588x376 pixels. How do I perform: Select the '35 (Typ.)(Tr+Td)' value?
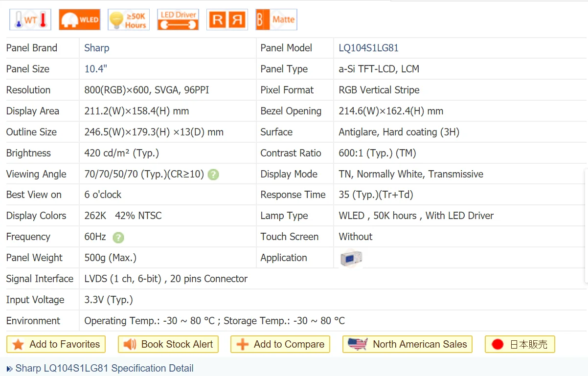pos(376,195)
